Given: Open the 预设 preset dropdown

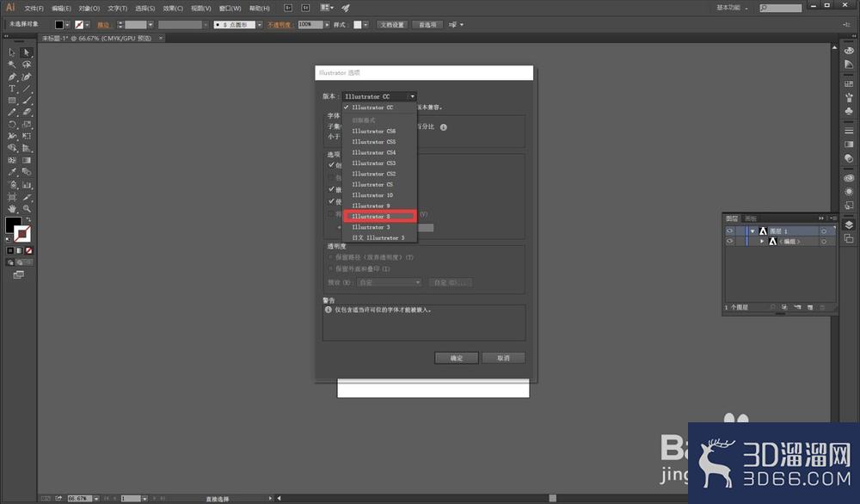Looking at the screenshot, I should pos(390,282).
